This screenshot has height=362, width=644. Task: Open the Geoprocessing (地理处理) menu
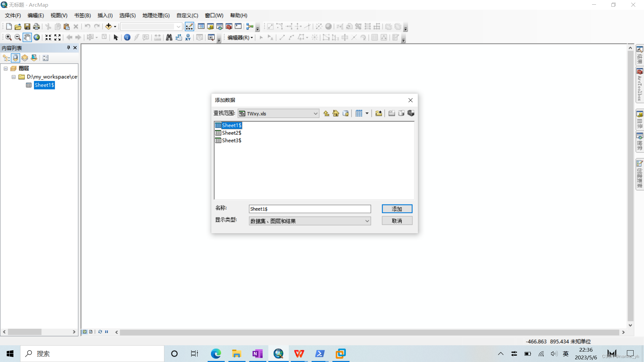pos(156,15)
